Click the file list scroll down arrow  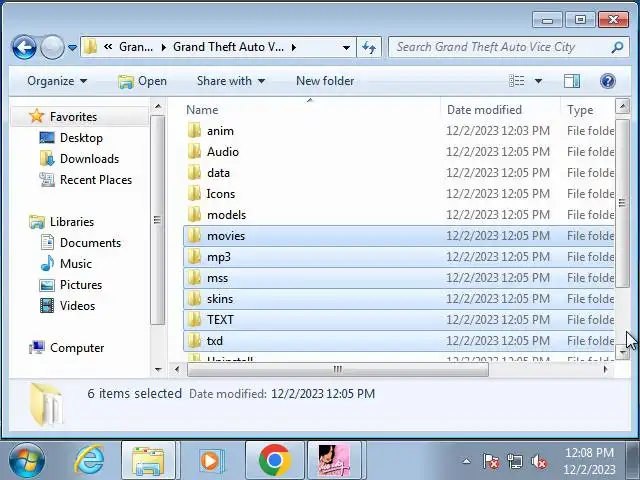(622, 352)
